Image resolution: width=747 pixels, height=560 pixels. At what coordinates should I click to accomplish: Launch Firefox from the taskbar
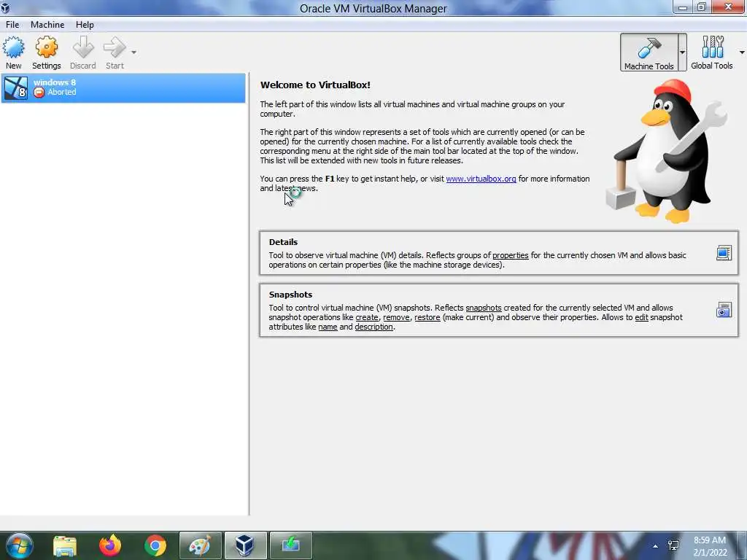(x=110, y=545)
